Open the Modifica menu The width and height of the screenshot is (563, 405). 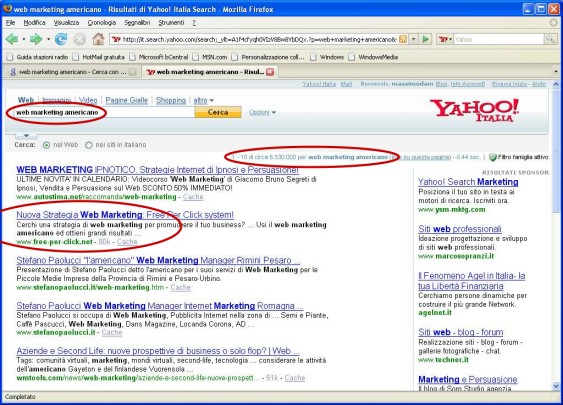(34, 23)
